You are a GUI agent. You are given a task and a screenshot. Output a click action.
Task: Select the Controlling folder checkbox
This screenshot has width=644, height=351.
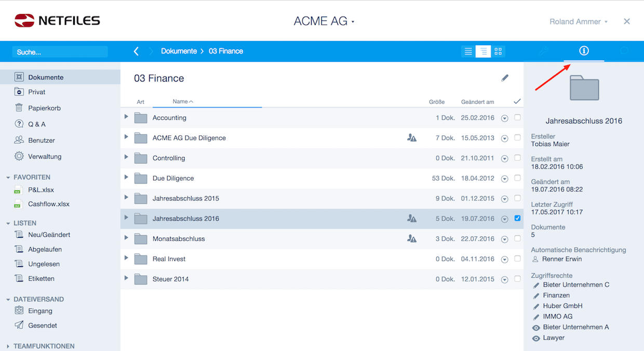click(517, 158)
